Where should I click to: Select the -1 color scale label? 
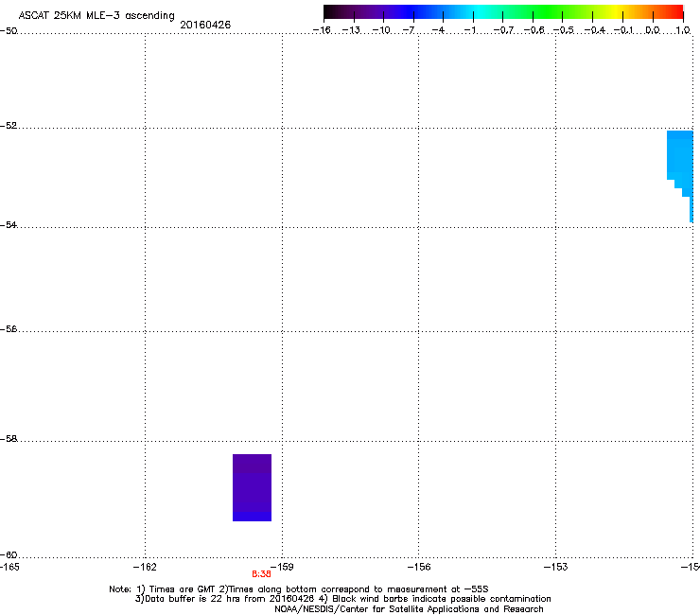pos(469,30)
